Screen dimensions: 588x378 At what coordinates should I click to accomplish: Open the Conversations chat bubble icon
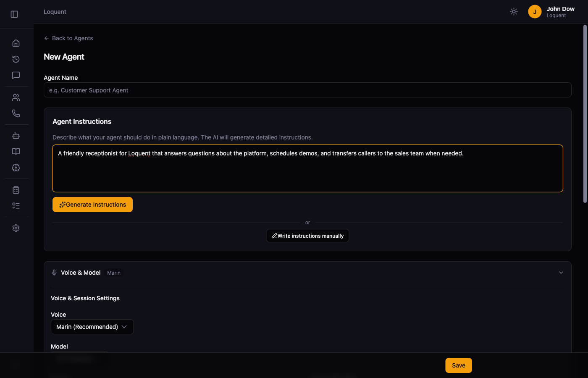point(16,75)
